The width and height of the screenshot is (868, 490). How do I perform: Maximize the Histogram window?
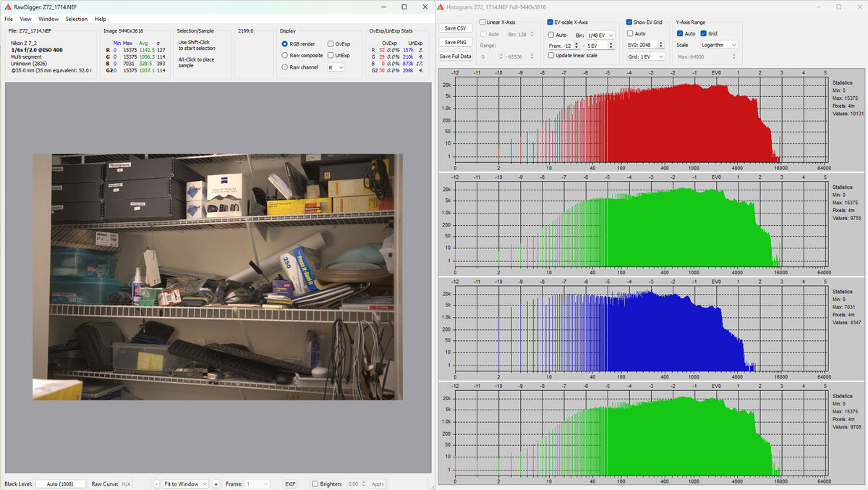coord(838,7)
